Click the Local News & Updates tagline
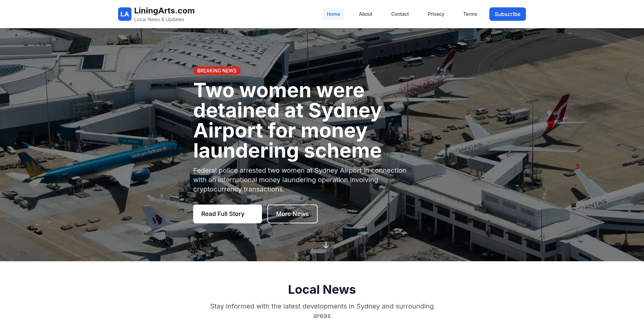 [x=159, y=19]
